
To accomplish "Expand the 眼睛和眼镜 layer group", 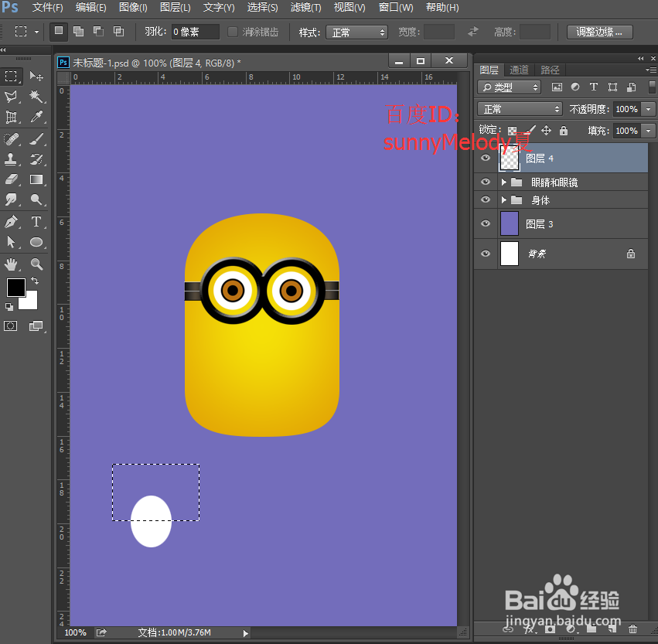I will click(x=504, y=182).
